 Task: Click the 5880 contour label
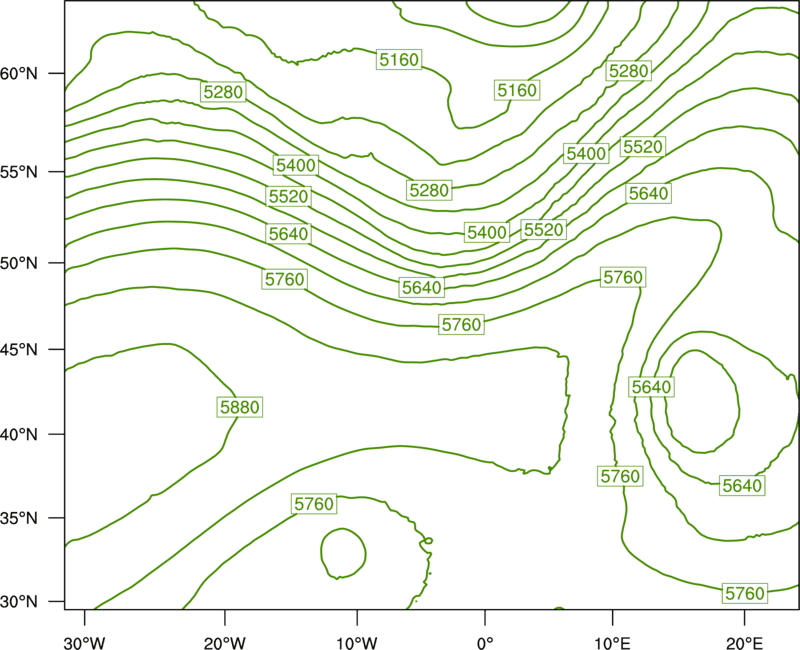pyautogui.click(x=240, y=407)
